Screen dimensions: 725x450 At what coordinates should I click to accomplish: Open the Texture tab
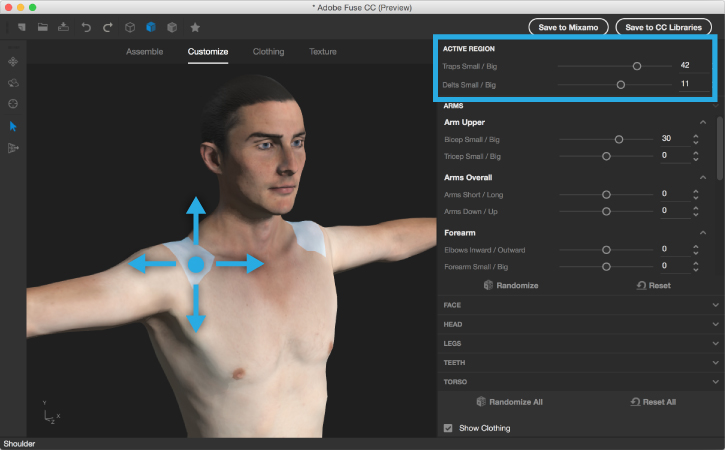pyautogui.click(x=322, y=51)
